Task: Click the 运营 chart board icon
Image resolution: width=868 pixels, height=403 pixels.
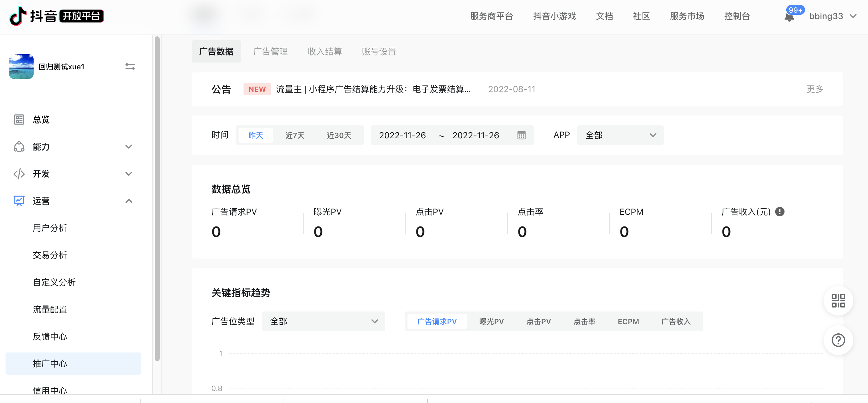Action: [x=19, y=201]
